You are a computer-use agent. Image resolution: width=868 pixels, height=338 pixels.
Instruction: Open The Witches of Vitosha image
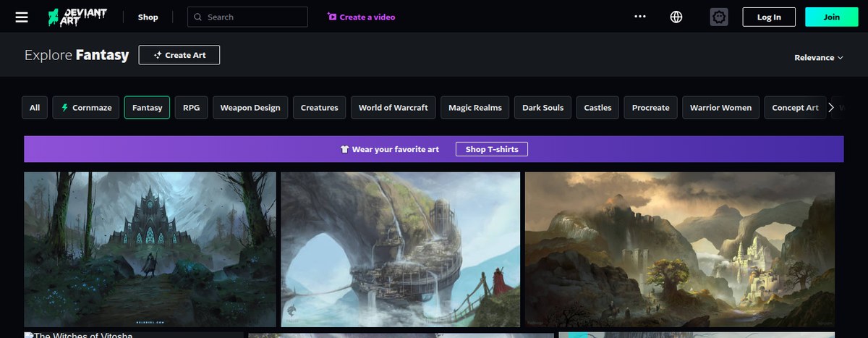(134, 334)
